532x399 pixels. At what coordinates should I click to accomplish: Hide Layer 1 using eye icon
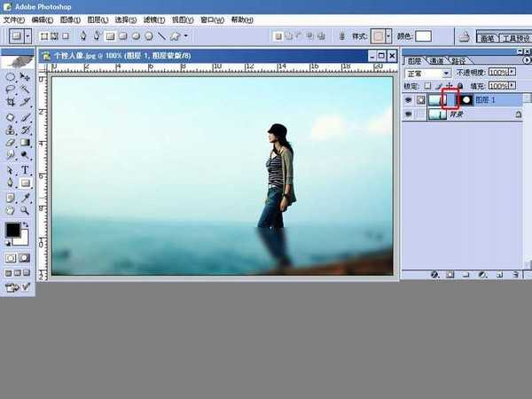(x=408, y=99)
